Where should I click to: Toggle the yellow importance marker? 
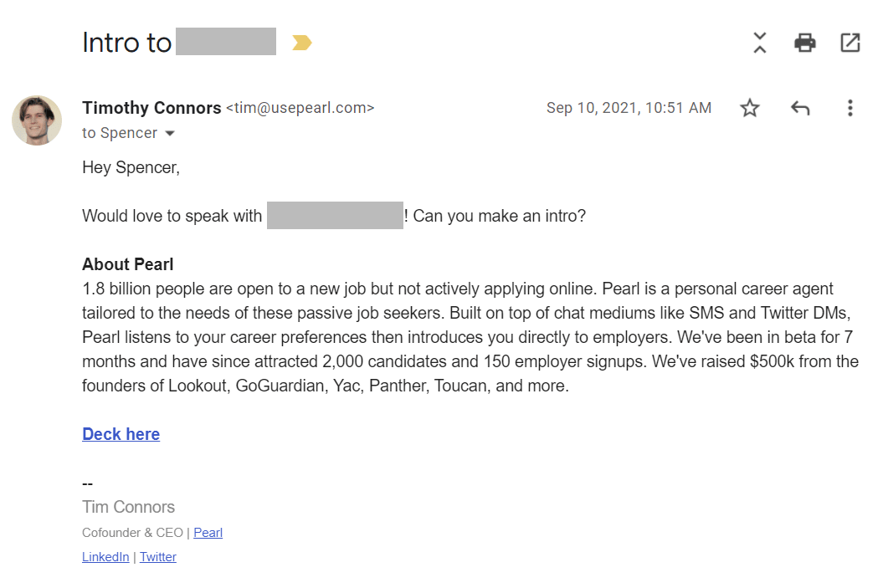[x=302, y=43]
